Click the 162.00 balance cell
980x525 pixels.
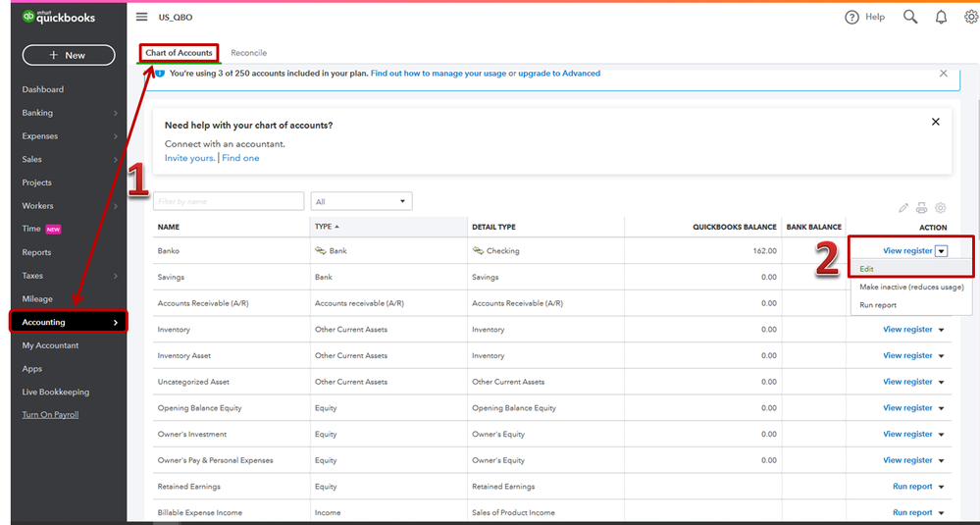[x=765, y=250]
